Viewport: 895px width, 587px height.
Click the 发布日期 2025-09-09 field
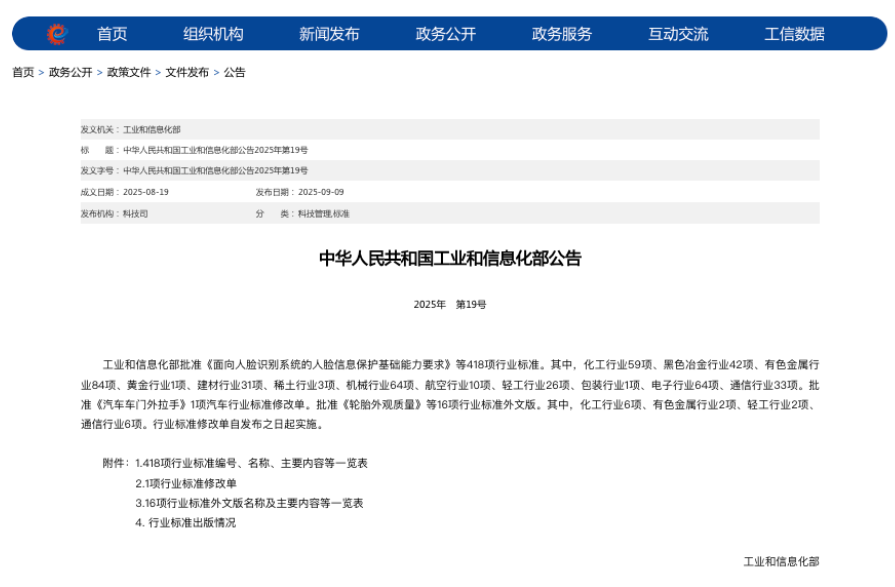[320, 192]
